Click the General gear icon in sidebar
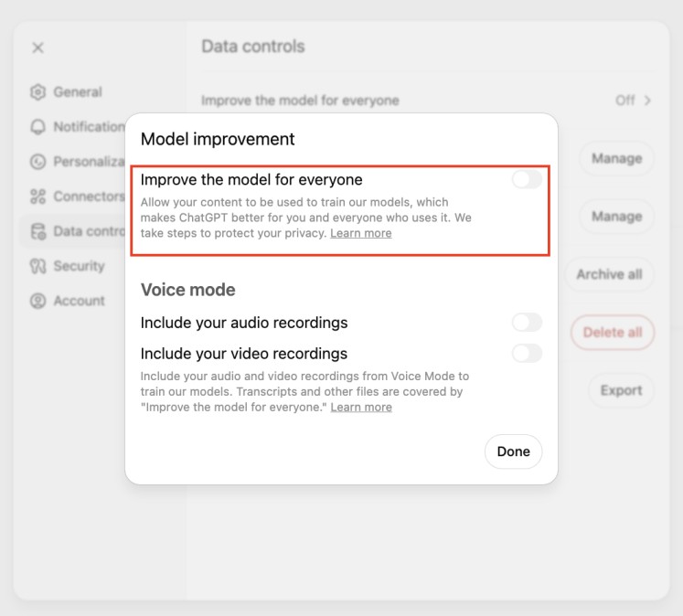This screenshot has height=616, width=683. coord(37,92)
